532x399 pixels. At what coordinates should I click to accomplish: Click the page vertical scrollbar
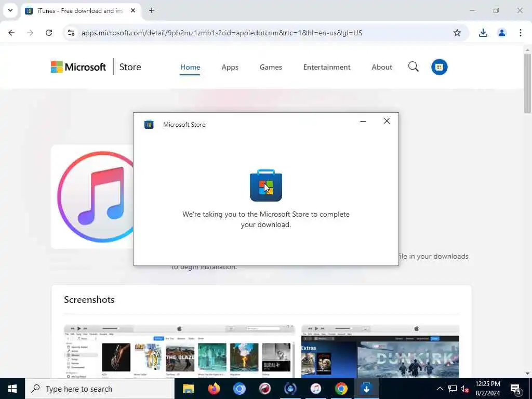[x=527, y=84]
